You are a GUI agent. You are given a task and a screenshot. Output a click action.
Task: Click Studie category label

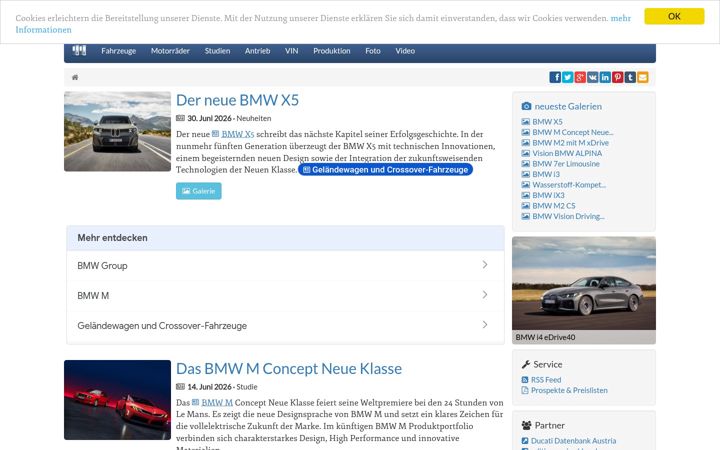point(247,387)
